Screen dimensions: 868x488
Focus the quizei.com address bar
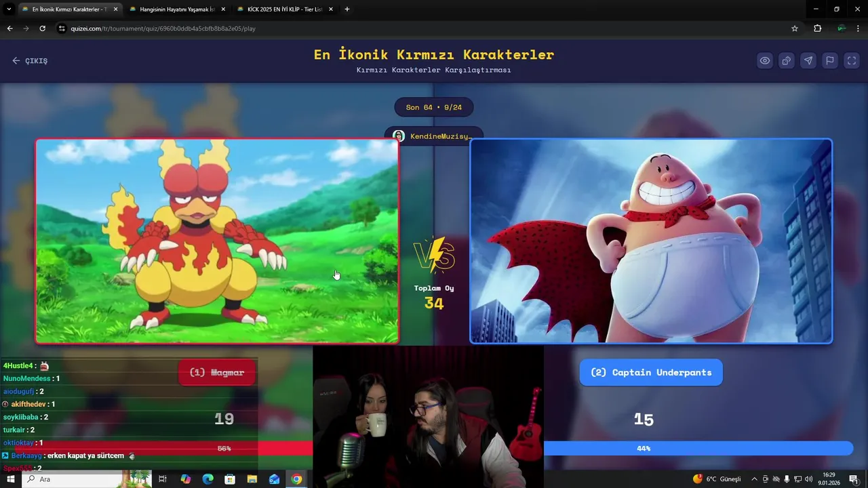tap(420, 28)
